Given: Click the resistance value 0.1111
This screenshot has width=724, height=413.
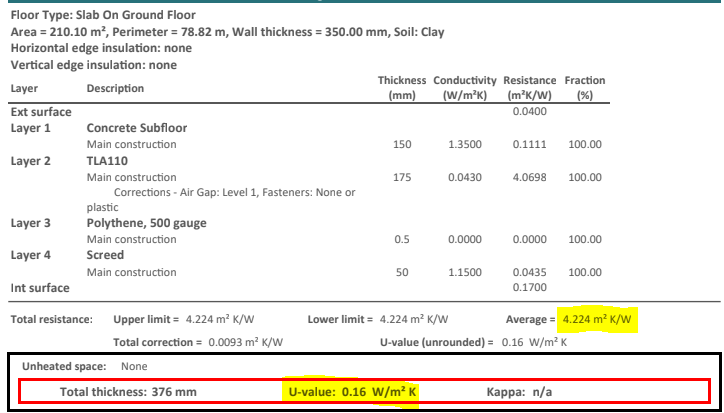Looking at the screenshot, I should tap(530, 145).
